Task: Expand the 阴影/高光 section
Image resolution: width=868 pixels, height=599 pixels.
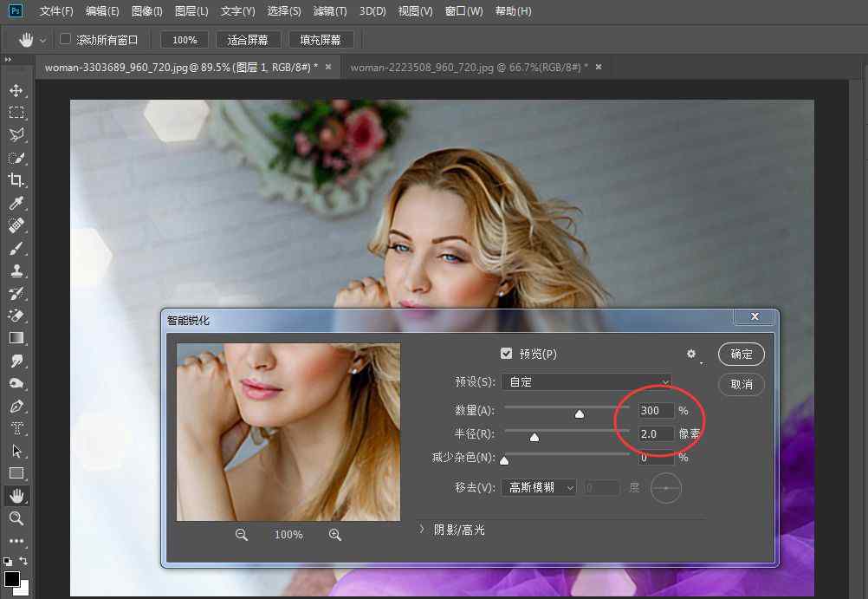Action: coord(422,529)
